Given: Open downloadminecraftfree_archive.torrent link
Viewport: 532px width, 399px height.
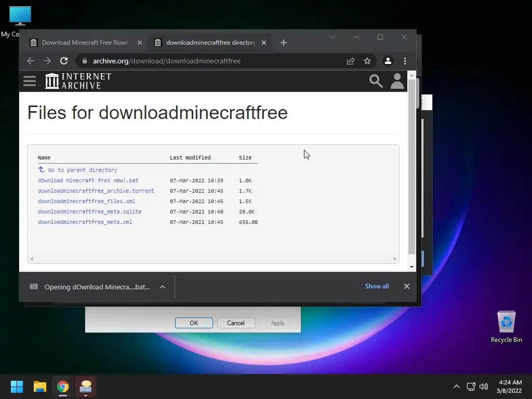Looking at the screenshot, I should click(x=96, y=191).
